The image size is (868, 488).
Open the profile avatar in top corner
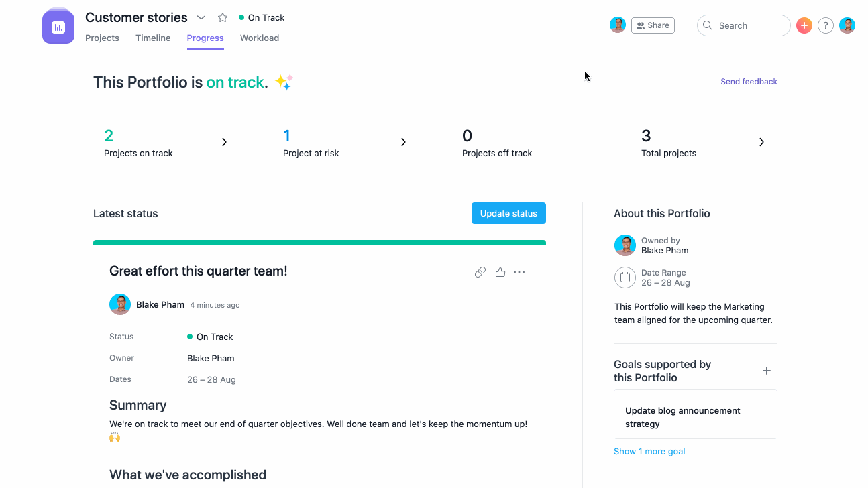tap(847, 25)
